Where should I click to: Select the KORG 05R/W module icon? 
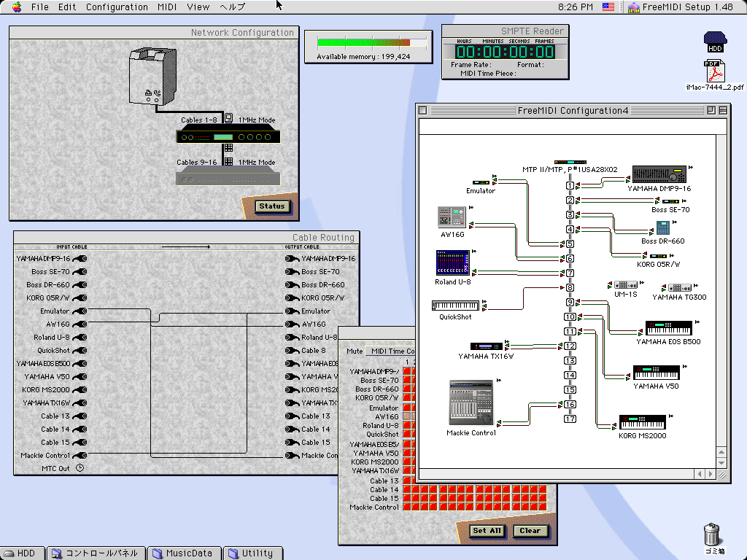658,256
